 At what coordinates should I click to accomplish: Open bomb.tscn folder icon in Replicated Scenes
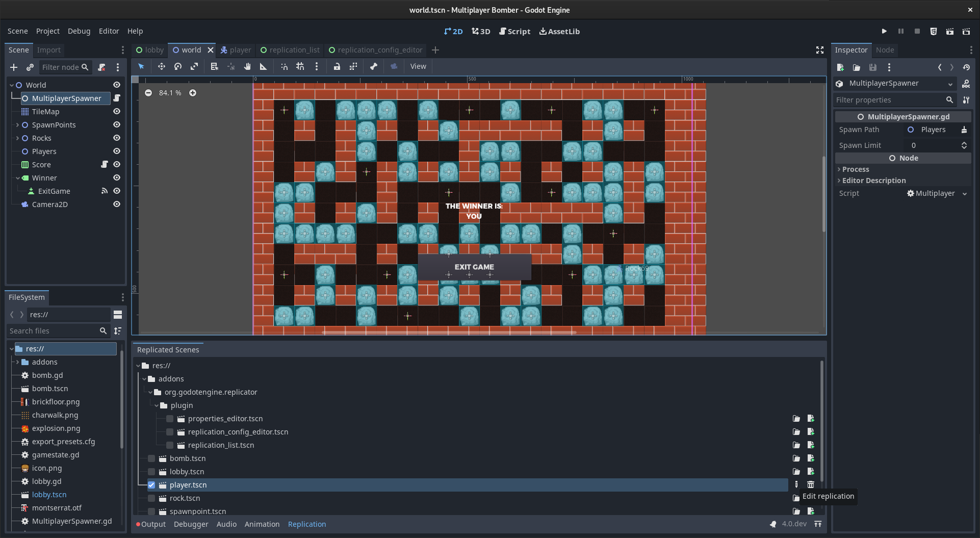click(796, 458)
